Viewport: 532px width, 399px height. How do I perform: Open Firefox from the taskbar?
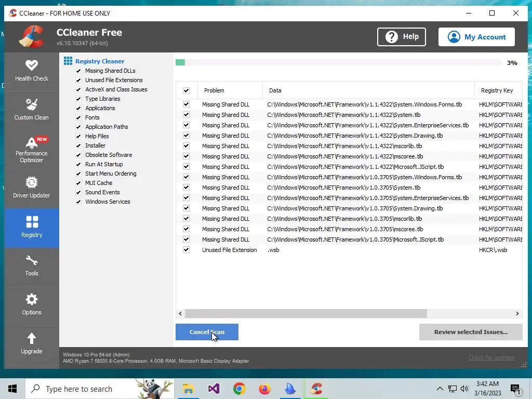point(264,389)
